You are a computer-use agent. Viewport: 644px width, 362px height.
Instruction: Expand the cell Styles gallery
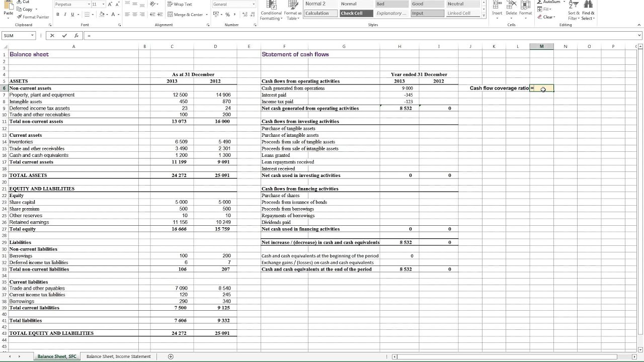click(x=484, y=16)
